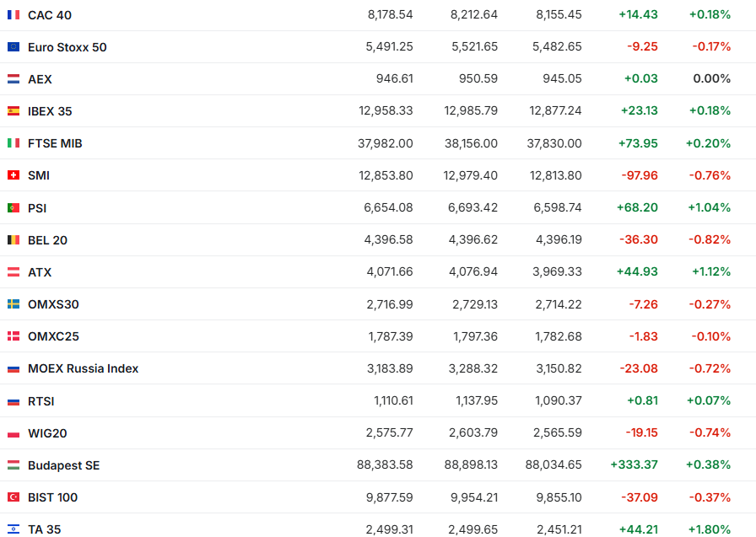The height and width of the screenshot is (537, 756).
Task: Click the Netherlands flag icon beside AEX
Action: [x=13, y=79]
